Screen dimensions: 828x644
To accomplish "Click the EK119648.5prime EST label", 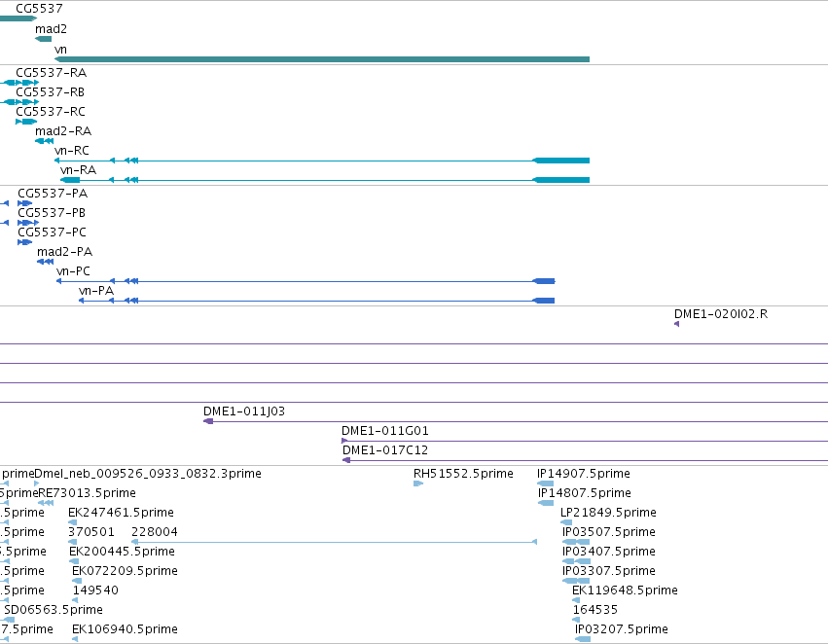I will point(625,590).
